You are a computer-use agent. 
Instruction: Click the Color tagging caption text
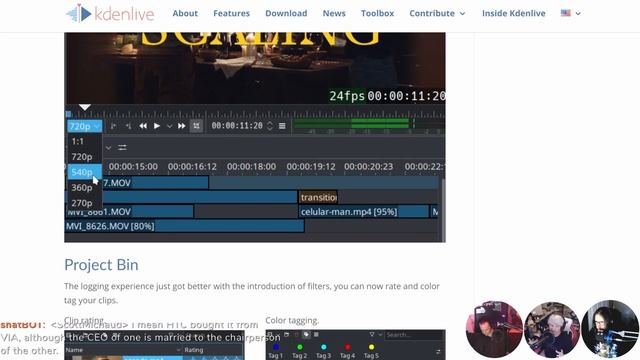[x=292, y=320]
